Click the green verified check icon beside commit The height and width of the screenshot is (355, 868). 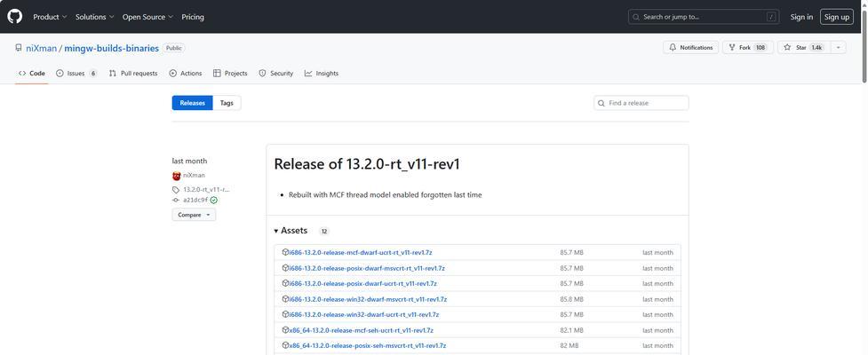tap(214, 201)
